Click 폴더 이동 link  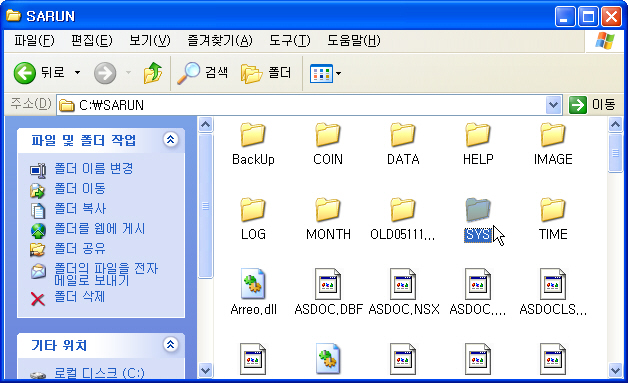(x=80, y=189)
